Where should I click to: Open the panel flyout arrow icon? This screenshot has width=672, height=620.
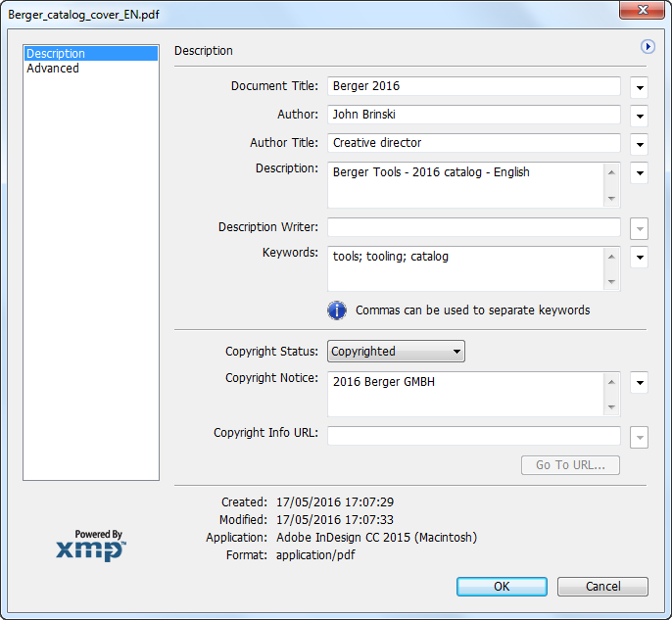pyautogui.click(x=648, y=46)
